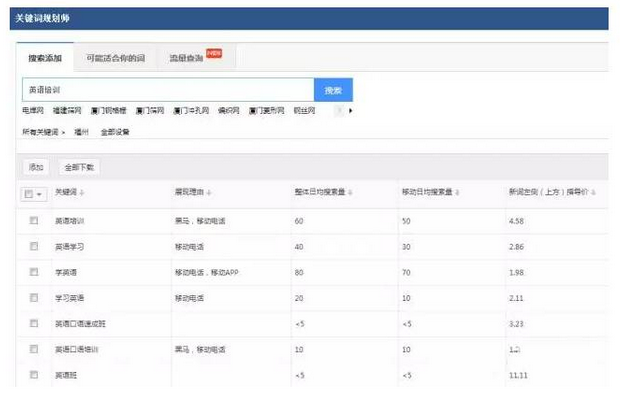Viewport: 620px width, 405px height.
Task: Focus the keyword search box containing 英语培训
Action: pos(168,90)
